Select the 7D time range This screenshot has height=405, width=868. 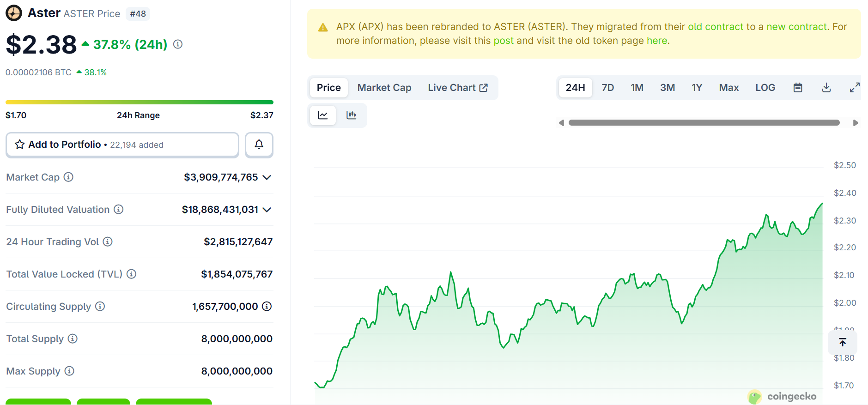(608, 88)
